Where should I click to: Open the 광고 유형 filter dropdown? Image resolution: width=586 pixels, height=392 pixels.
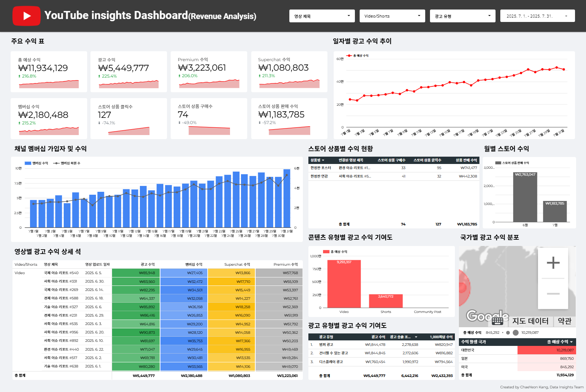click(463, 16)
